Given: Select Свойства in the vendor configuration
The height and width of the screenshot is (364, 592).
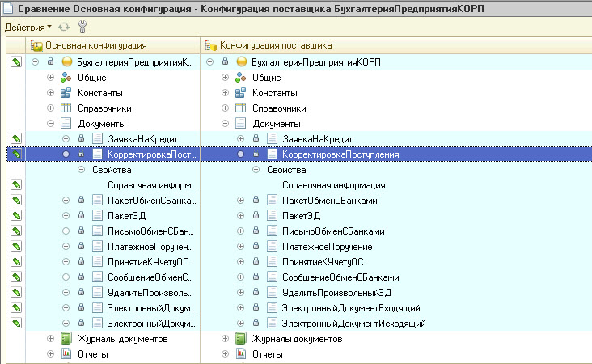Looking at the screenshot, I should [286, 170].
